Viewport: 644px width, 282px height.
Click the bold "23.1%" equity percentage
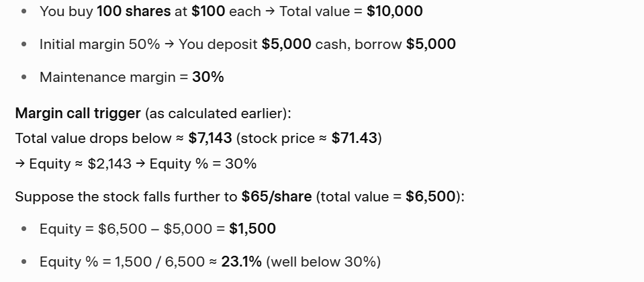(241, 262)
